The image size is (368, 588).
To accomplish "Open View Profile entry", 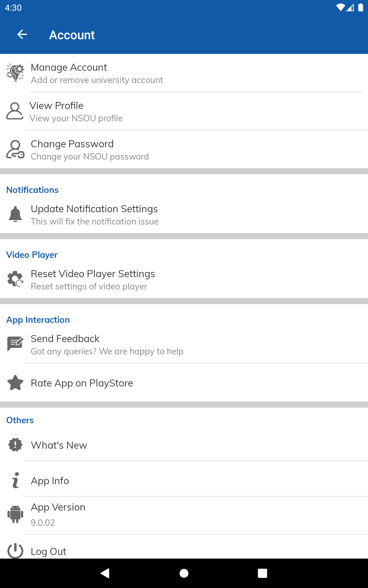I will [76, 112].
